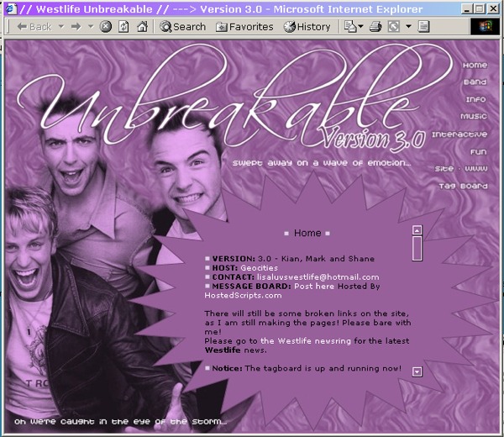Click the Print icon in toolbar
The height and width of the screenshot is (437, 504).
(x=375, y=27)
